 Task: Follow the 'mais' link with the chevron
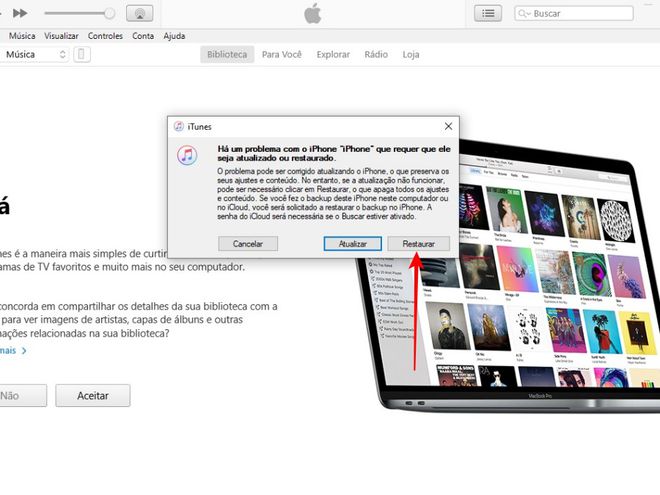pyautogui.click(x=13, y=351)
